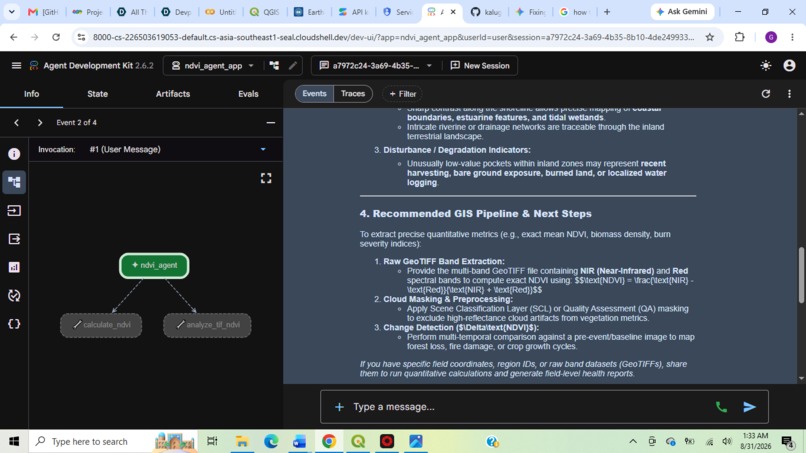Switch to the Artifacts tab
The height and width of the screenshot is (453, 806).
tap(173, 94)
